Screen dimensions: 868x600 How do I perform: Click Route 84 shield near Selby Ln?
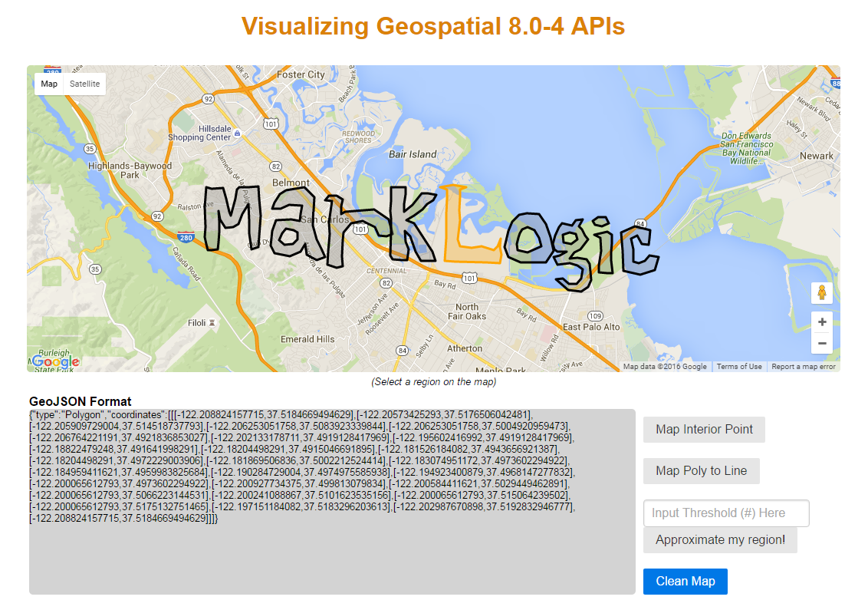403,351
